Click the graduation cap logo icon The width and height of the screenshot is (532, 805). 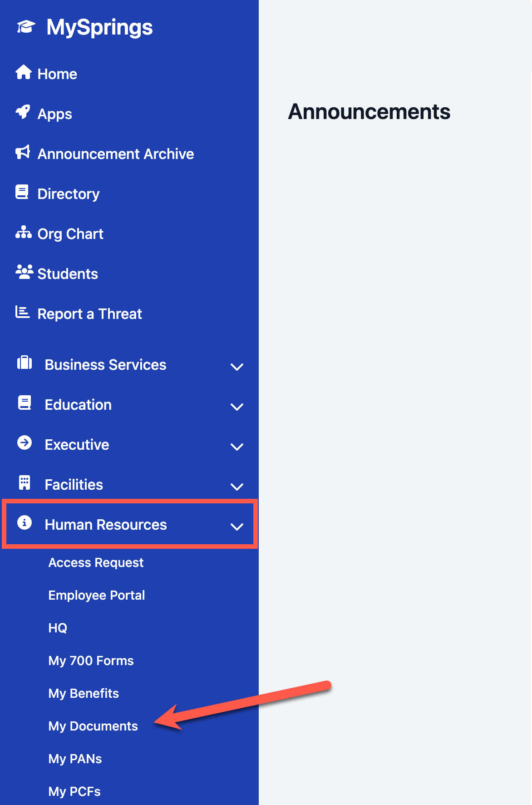[x=26, y=27]
